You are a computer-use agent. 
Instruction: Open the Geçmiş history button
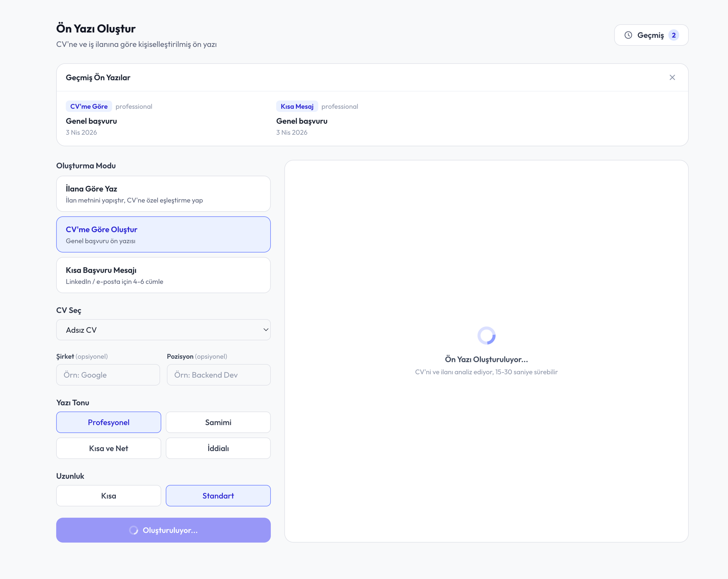pyautogui.click(x=651, y=35)
